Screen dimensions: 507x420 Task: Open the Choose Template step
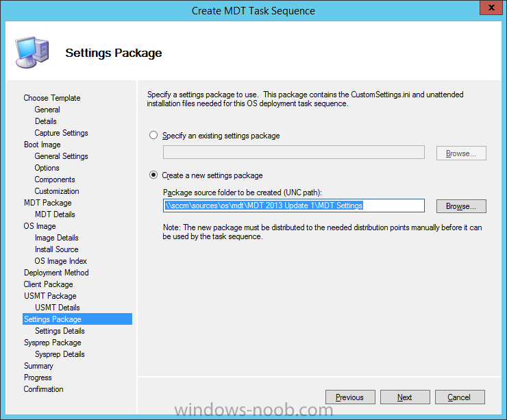[x=52, y=98]
